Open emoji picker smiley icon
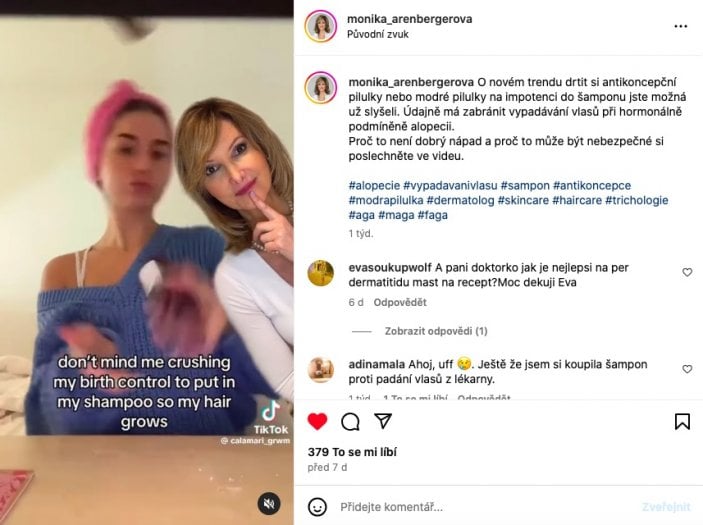This screenshot has height=525, width=703. click(317, 507)
